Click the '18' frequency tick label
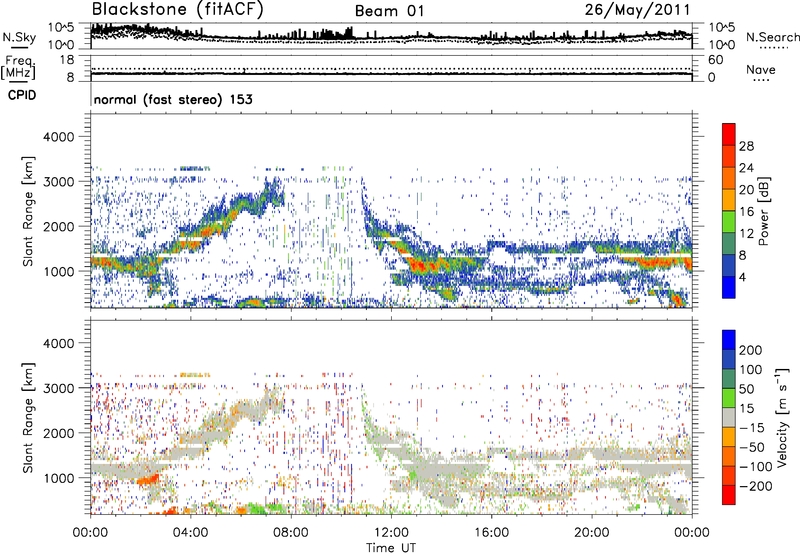The width and height of the screenshot is (800, 554). click(x=67, y=60)
